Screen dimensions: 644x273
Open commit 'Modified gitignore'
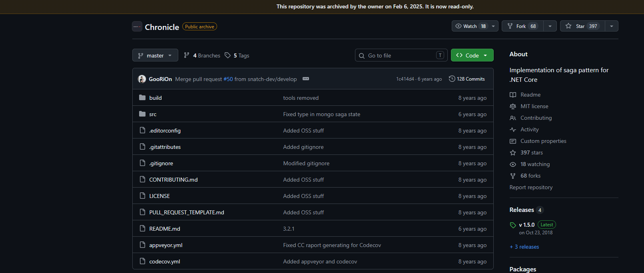coord(306,163)
